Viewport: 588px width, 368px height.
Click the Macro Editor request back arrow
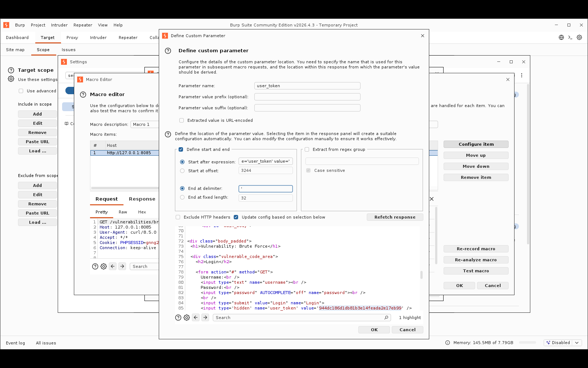[113, 266]
